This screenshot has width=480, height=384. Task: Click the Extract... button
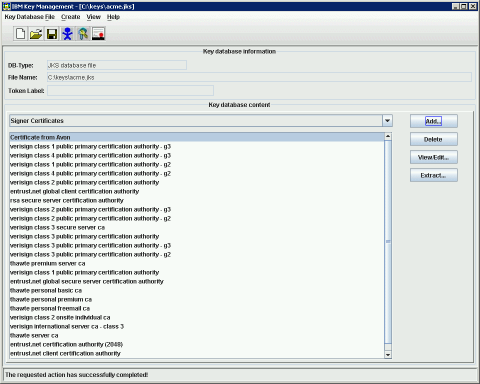434,175
